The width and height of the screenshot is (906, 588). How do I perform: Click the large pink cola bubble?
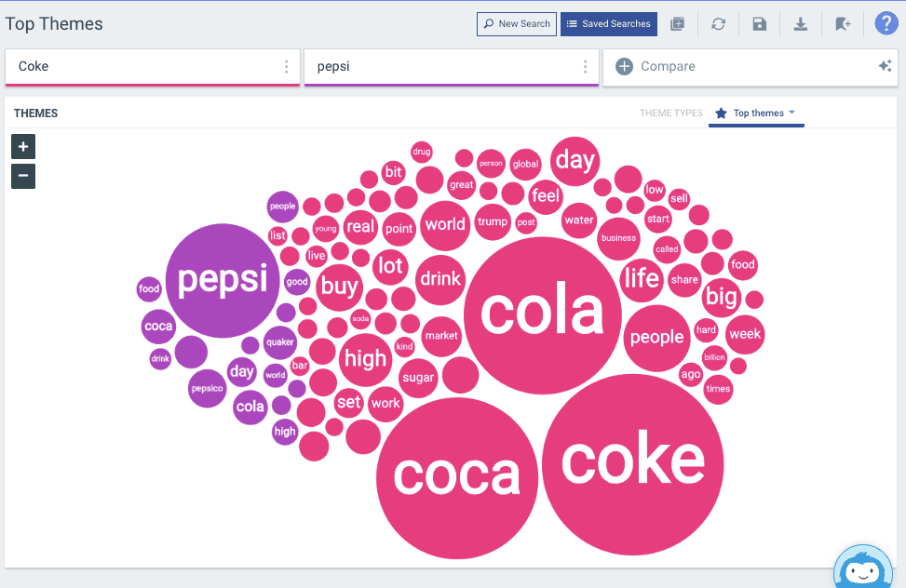[542, 314]
